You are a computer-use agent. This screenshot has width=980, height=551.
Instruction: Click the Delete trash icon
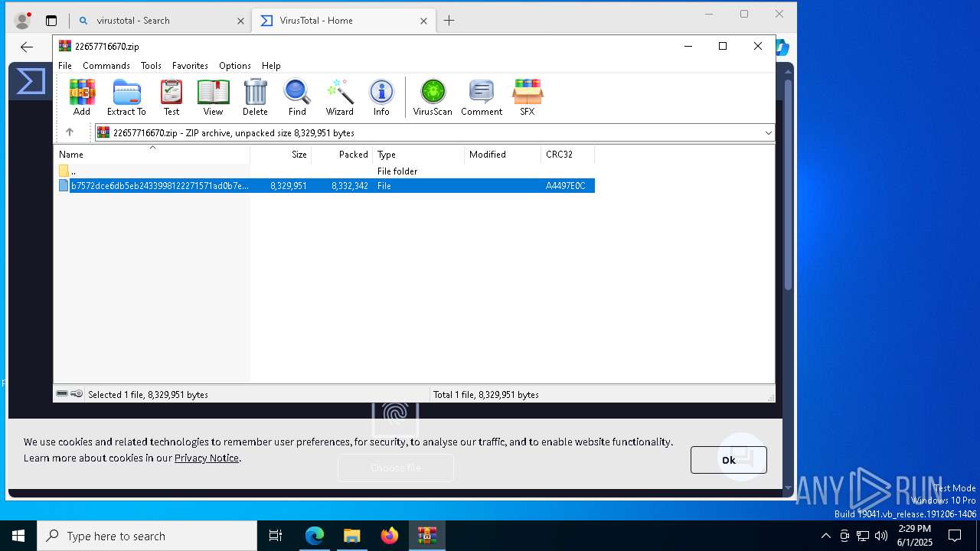pos(255,97)
